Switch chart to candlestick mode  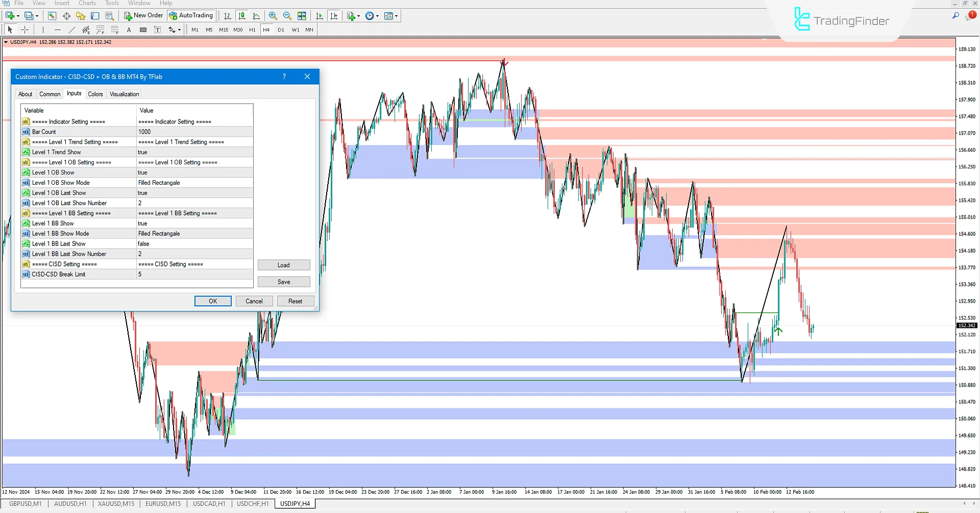[x=242, y=16]
